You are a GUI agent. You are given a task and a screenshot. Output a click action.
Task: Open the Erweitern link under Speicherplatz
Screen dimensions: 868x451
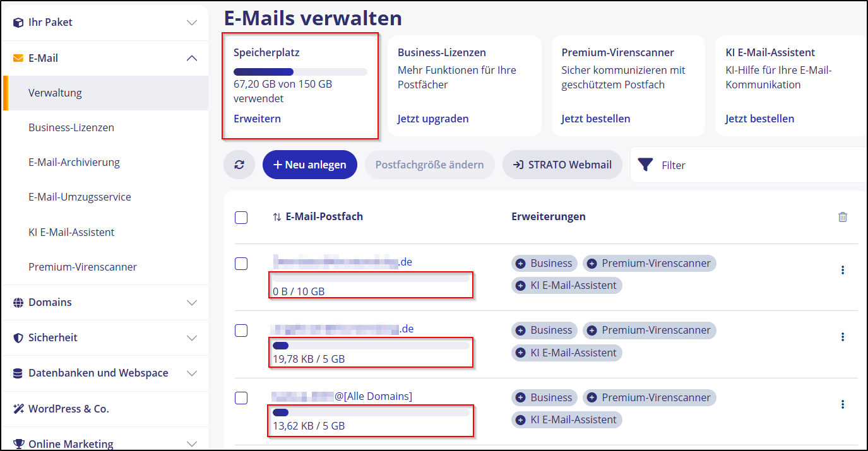click(257, 118)
